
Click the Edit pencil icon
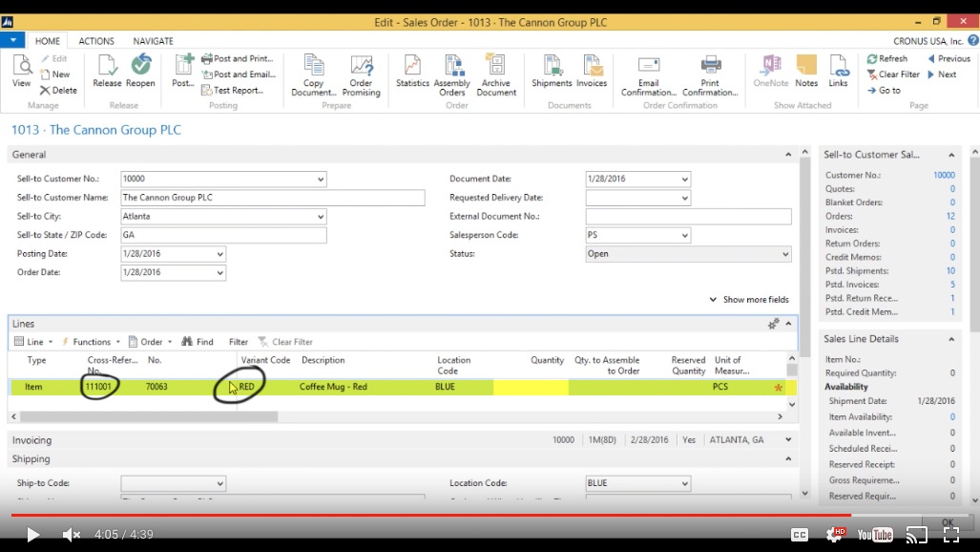click(53, 58)
